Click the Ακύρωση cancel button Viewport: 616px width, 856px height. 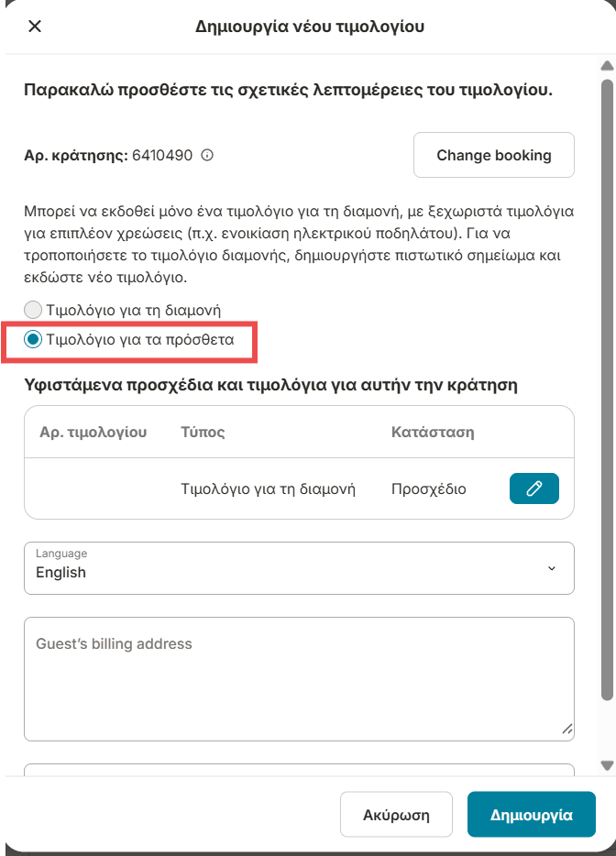click(x=396, y=815)
